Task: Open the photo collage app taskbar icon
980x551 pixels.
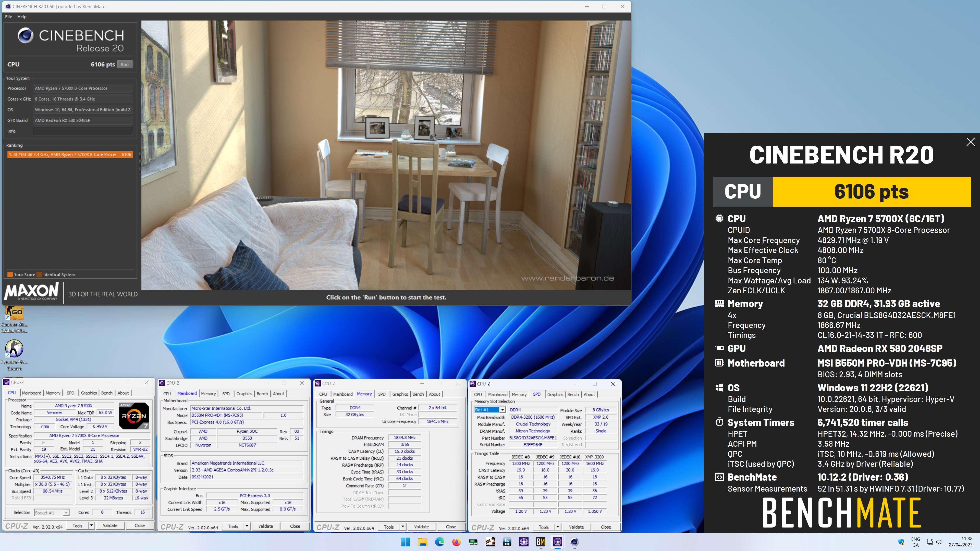Action: coord(490,542)
